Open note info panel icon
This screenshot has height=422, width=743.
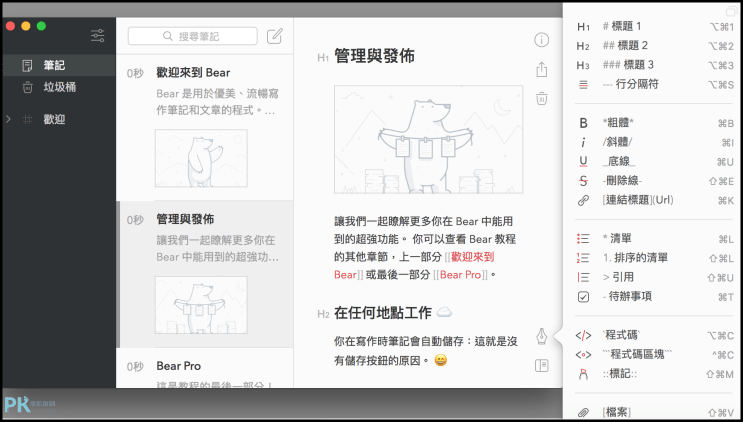tap(542, 40)
